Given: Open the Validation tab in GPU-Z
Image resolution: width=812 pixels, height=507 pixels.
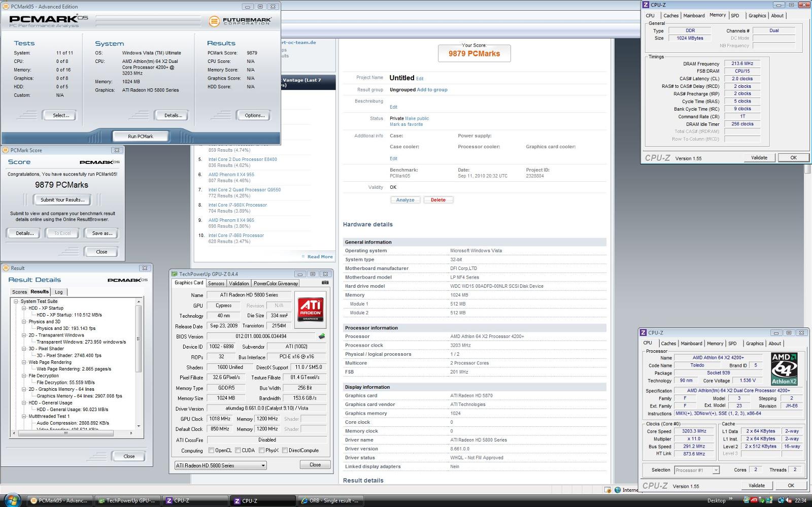Looking at the screenshot, I should (x=239, y=284).
